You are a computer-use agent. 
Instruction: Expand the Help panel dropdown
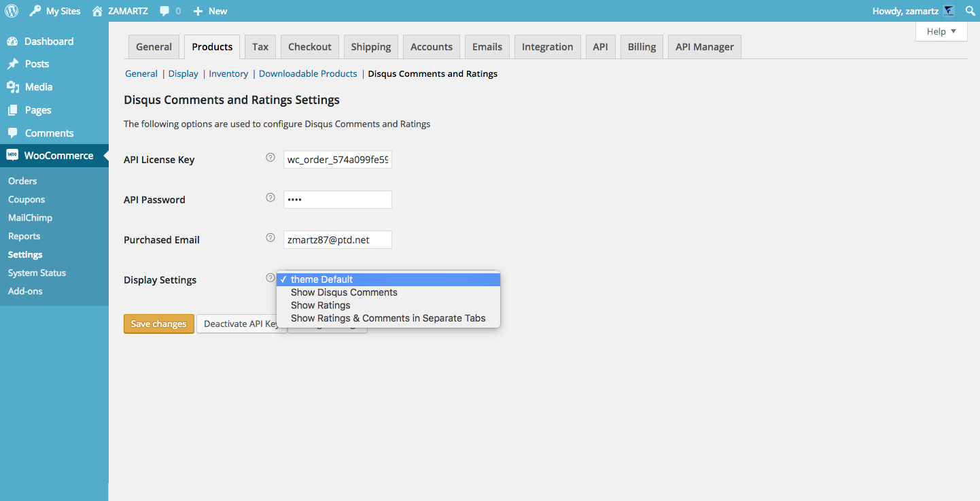tap(941, 31)
